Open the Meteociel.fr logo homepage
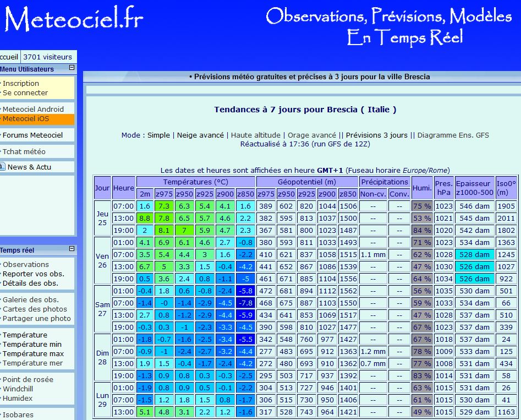This screenshot has height=420, width=521. (x=73, y=19)
